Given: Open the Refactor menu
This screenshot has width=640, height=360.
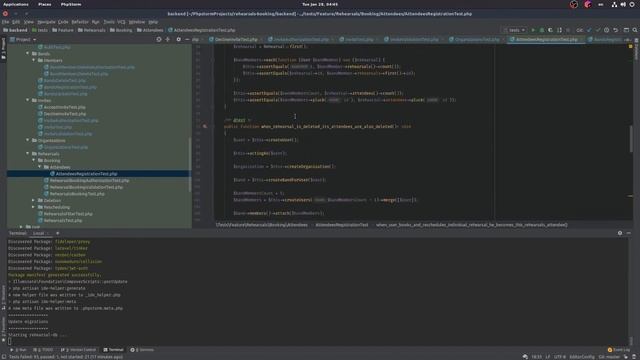Looking at the screenshot, I should pos(80,22).
